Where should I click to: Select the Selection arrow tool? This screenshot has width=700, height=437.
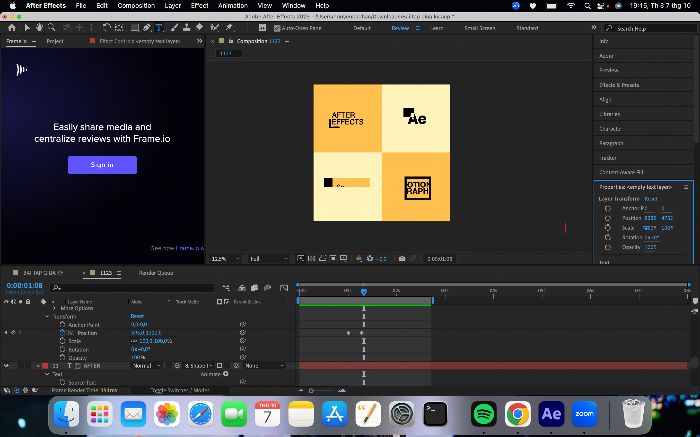tap(27, 28)
